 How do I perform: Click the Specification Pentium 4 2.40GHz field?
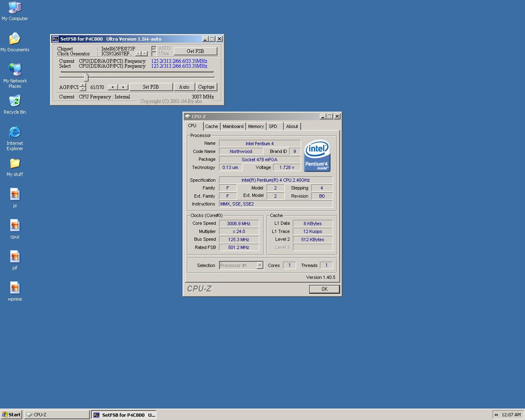click(276, 180)
